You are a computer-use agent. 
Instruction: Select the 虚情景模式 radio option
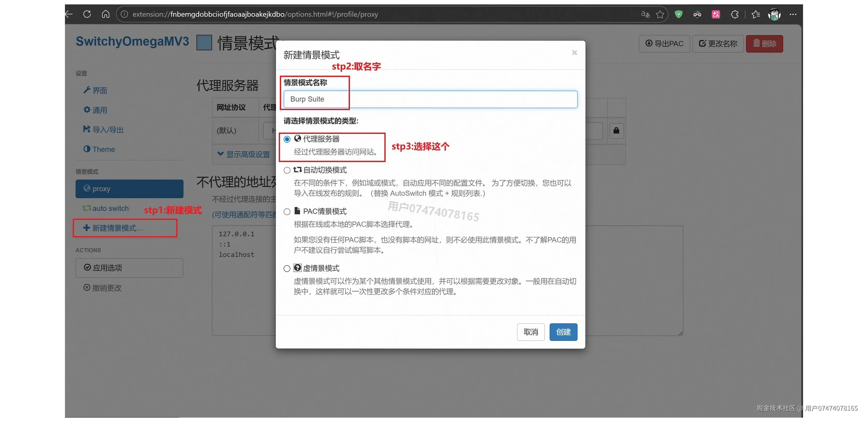[287, 269]
